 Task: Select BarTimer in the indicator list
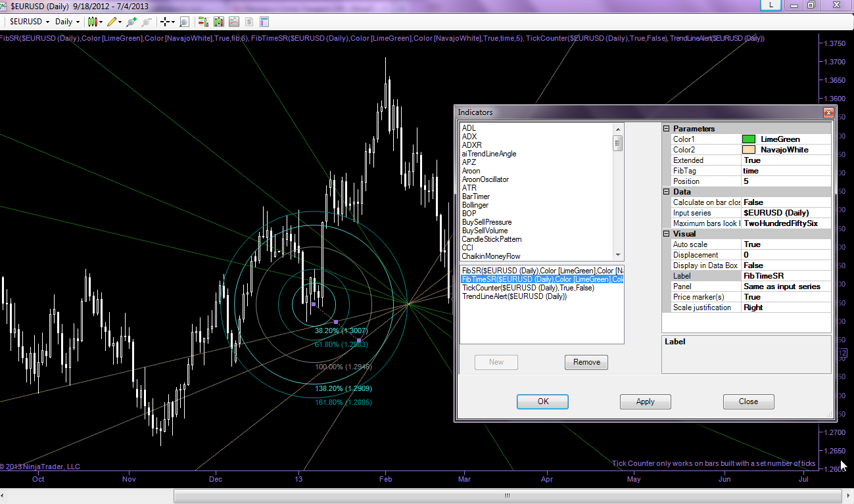[x=476, y=196]
